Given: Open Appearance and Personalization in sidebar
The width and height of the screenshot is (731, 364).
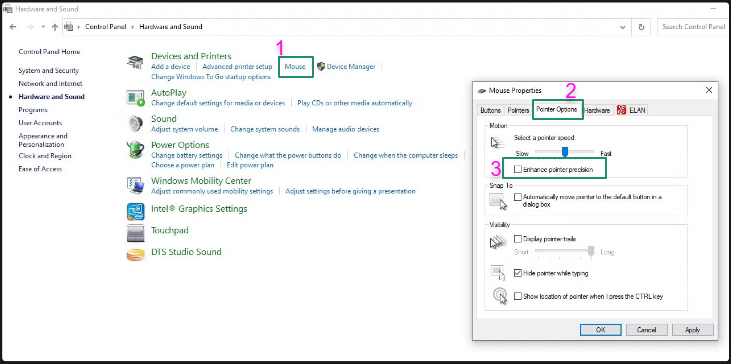Looking at the screenshot, I should (43, 140).
